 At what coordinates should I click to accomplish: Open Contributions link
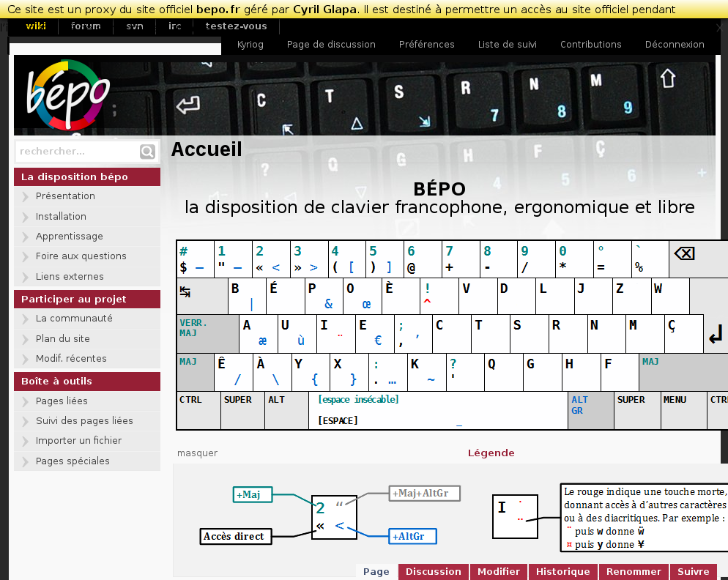(590, 44)
